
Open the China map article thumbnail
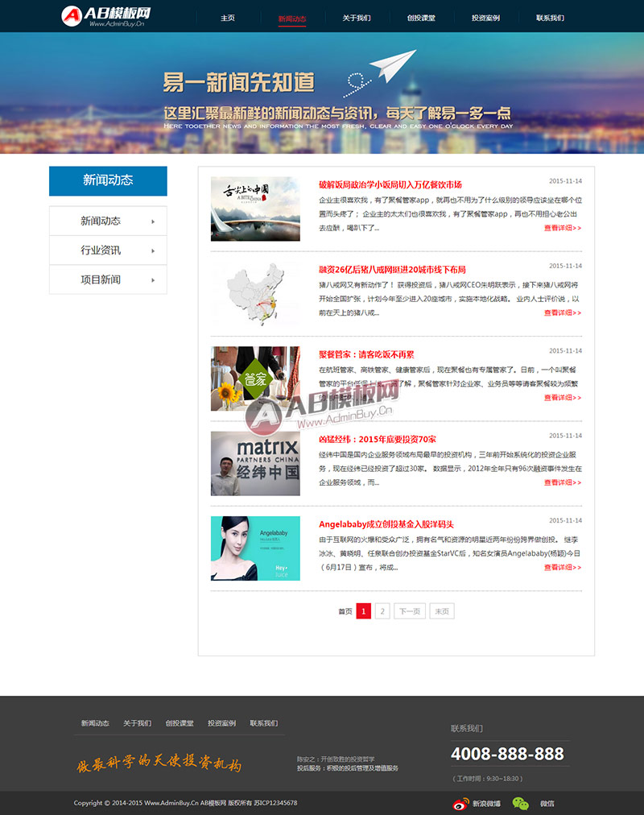point(255,294)
